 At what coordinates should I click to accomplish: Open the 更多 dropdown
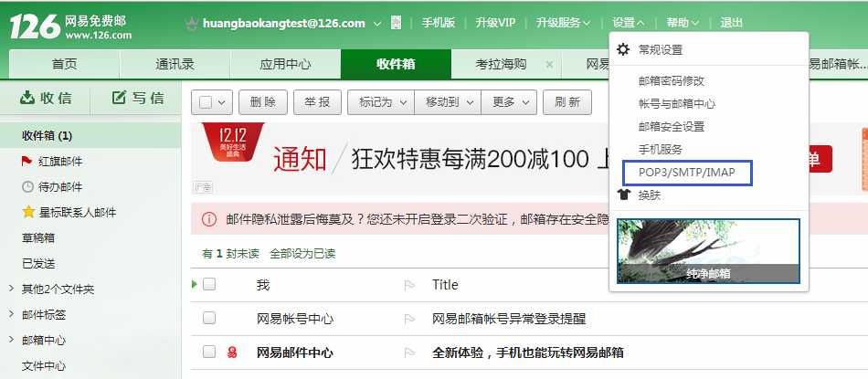point(509,102)
